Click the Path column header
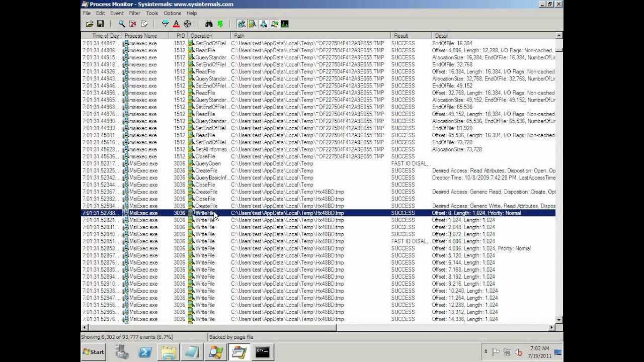 [x=310, y=36]
